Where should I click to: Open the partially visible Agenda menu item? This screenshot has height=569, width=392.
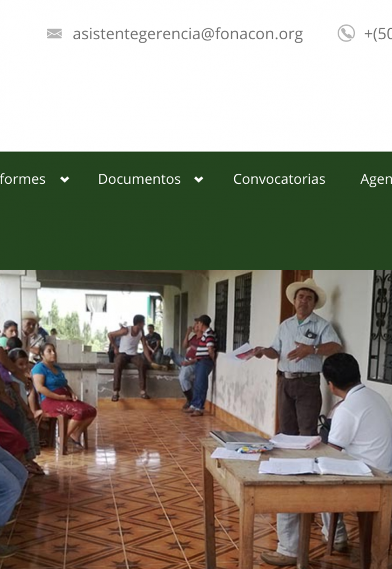(376, 179)
